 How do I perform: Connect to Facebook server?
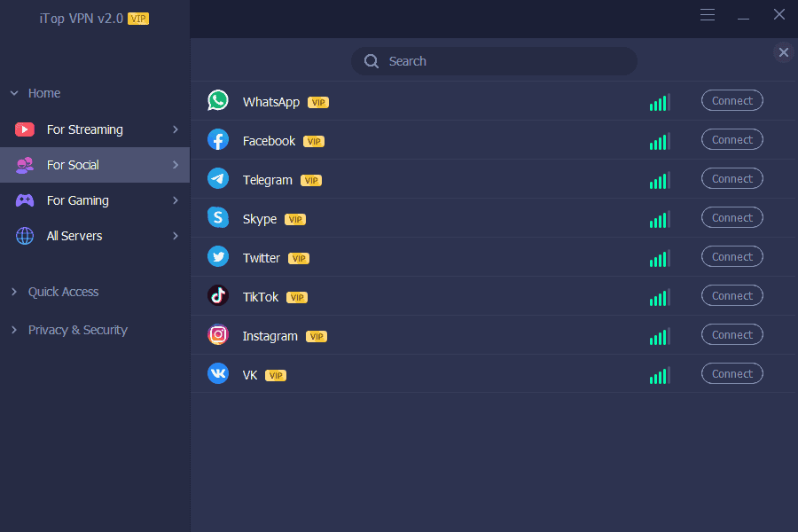731,139
